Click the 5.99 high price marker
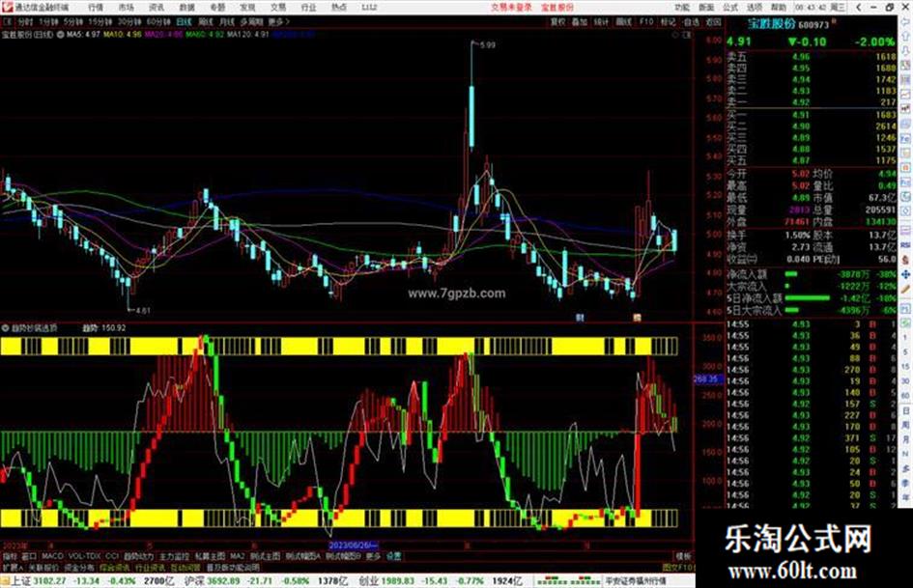This screenshot has width=913, height=588. pyautogui.click(x=488, y=44)
